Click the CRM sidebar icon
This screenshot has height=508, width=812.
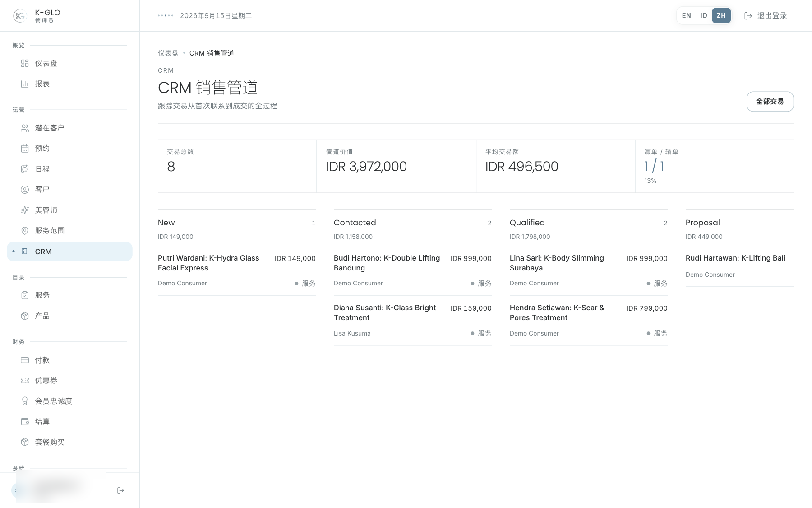click(x=25, y=252)
